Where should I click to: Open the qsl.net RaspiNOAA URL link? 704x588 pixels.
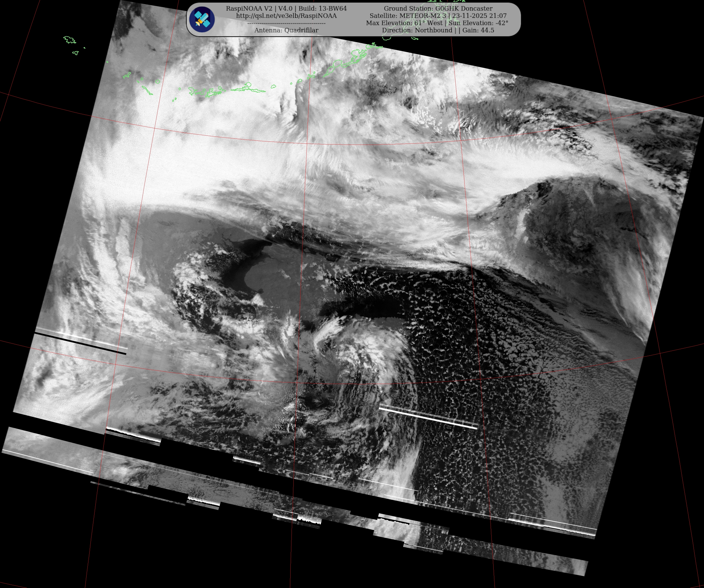[x=286, y=16]
